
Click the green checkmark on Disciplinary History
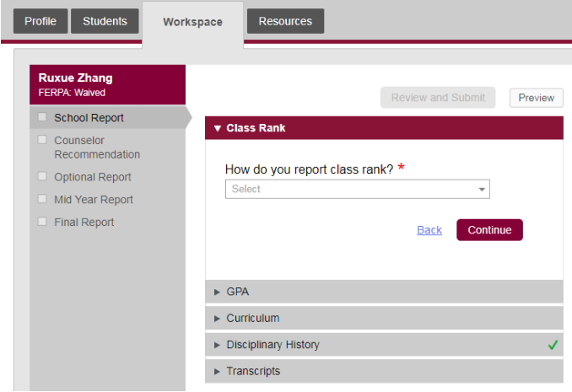(x=553, y=345)
